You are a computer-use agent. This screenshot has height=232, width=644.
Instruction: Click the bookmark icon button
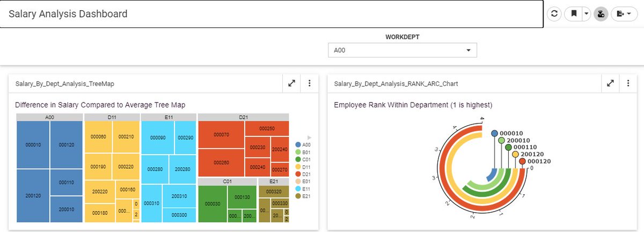[x=573, y=14]
